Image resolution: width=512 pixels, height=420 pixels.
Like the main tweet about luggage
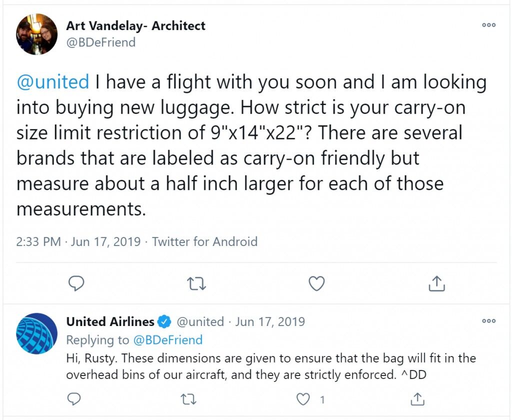tap(316, 283)
